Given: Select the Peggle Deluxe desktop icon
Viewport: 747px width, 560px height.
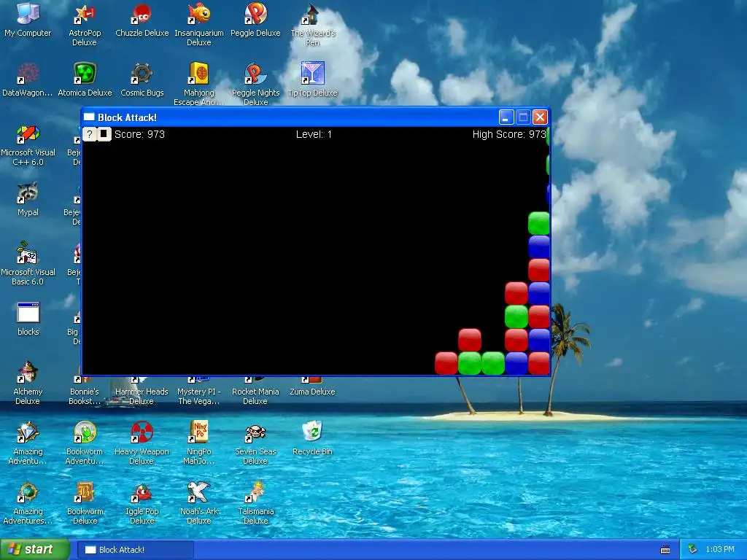Looking at the screenshot, I should pos(256,20).
